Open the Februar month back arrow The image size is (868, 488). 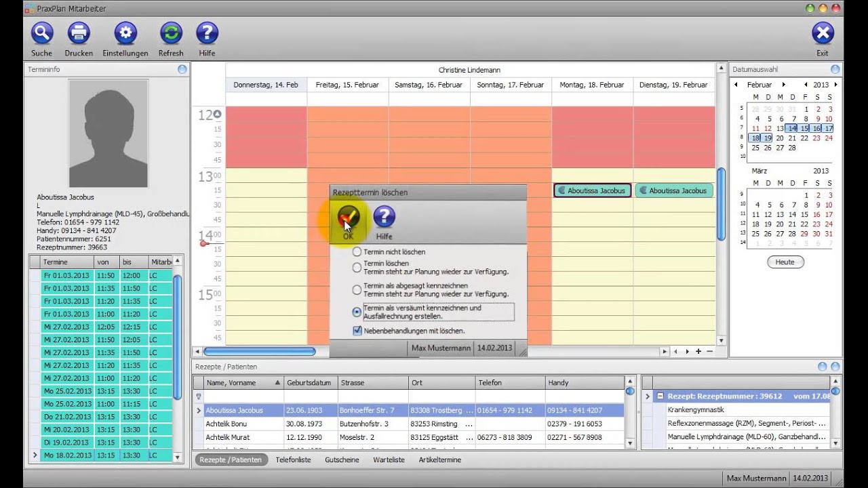click(x=736, y=84)
